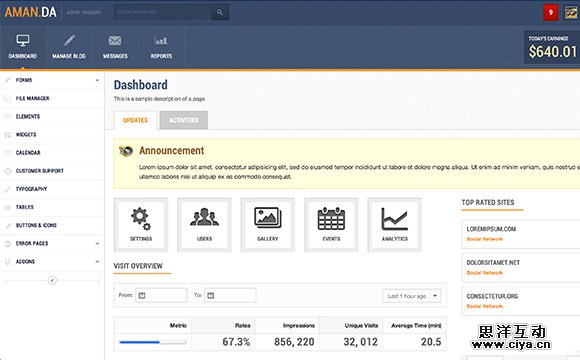This screenshot has width=580, height=360.
Task: Open the red notifications badge showing 9
Action: pyautogui.click(x=551, y=12)
